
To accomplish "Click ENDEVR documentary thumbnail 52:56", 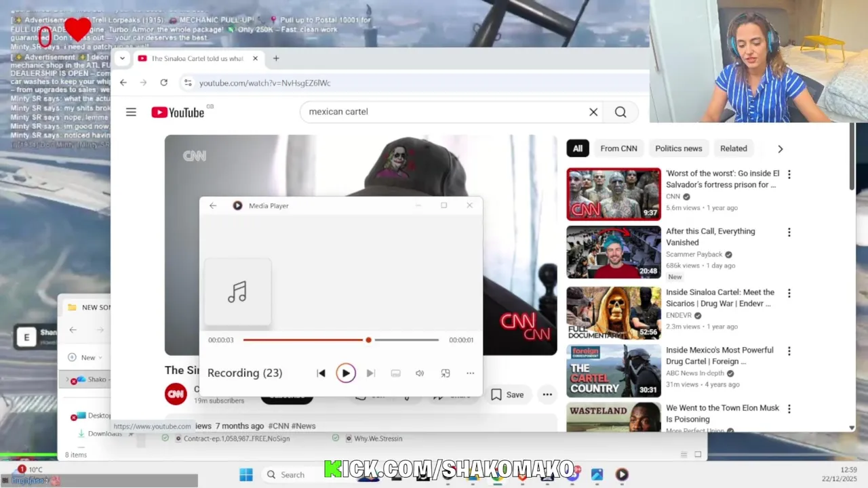I will (614, 312).
